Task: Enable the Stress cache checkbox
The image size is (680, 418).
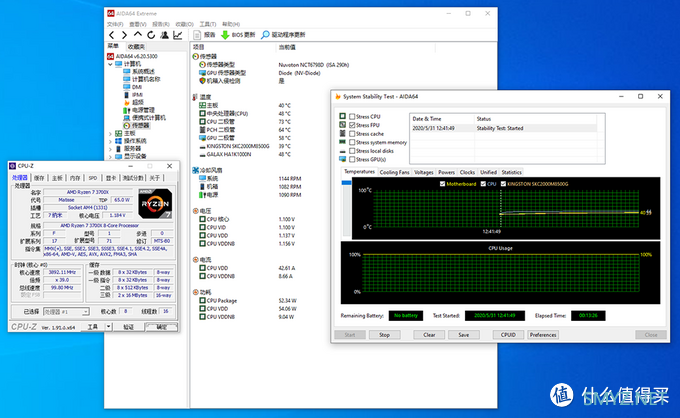Action: (352, 134)
